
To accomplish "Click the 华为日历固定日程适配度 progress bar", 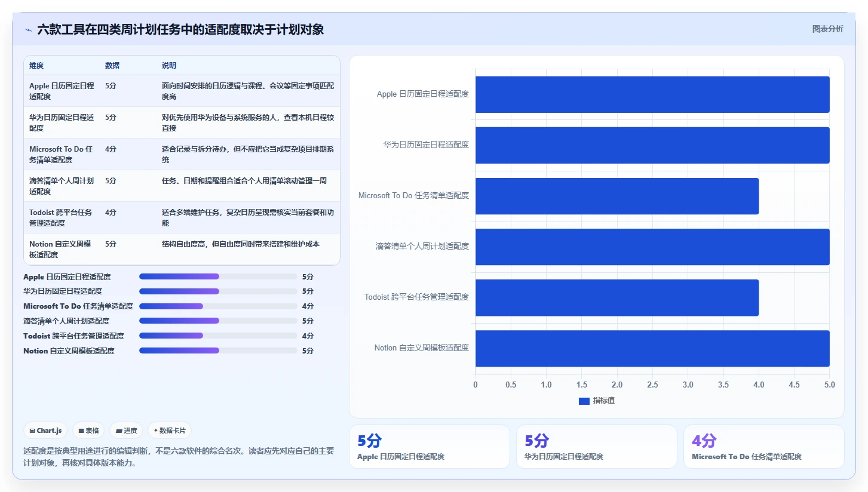I will [218, 291].
